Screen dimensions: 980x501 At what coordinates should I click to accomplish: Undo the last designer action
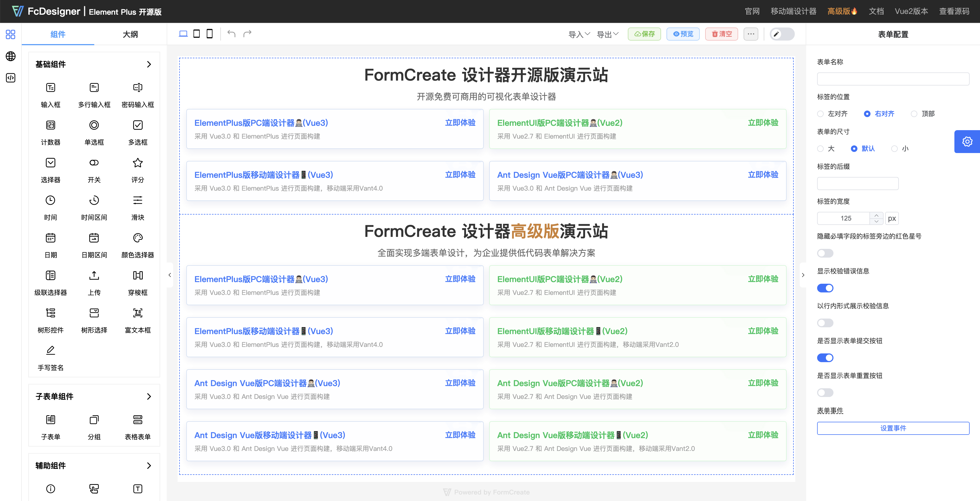(x=231, y=34)
